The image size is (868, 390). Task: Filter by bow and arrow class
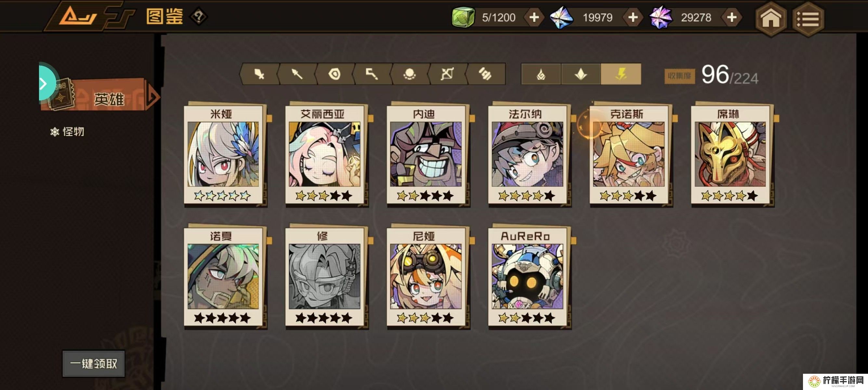447,74
